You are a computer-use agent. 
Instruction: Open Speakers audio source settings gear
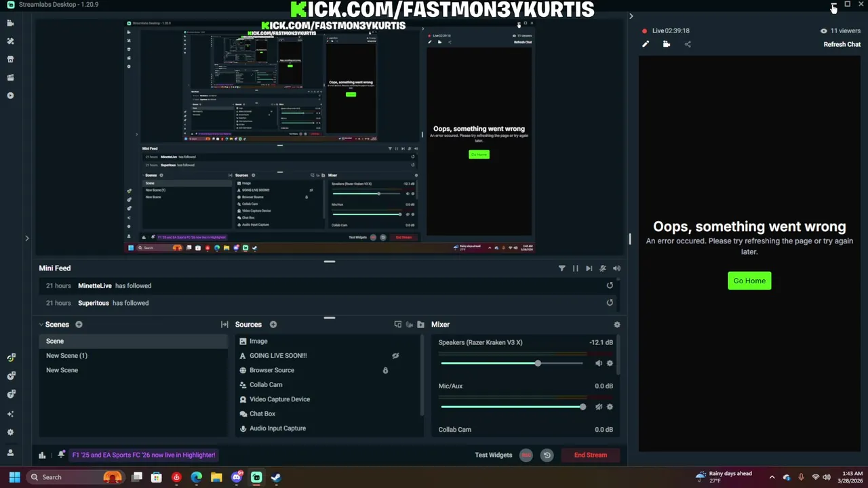[x=610, y=363]
